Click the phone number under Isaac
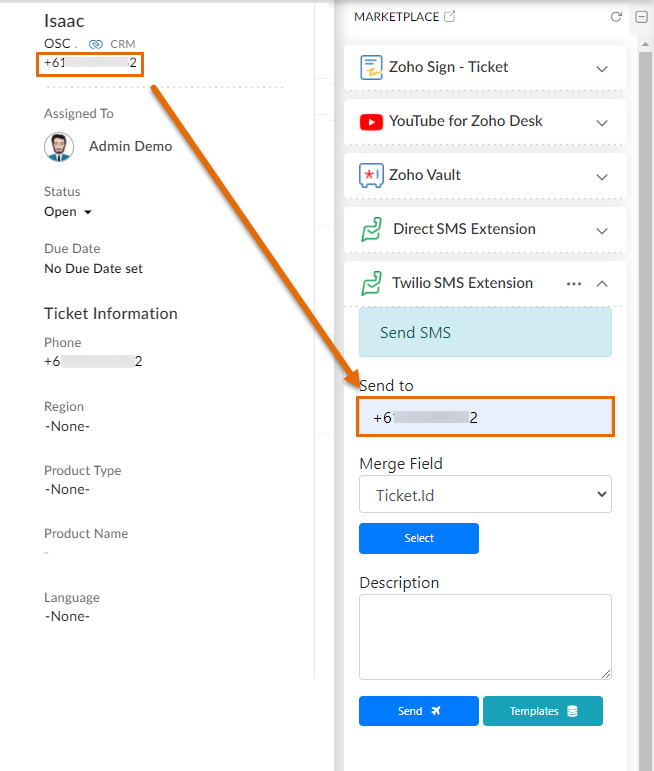 click(90, 63)
